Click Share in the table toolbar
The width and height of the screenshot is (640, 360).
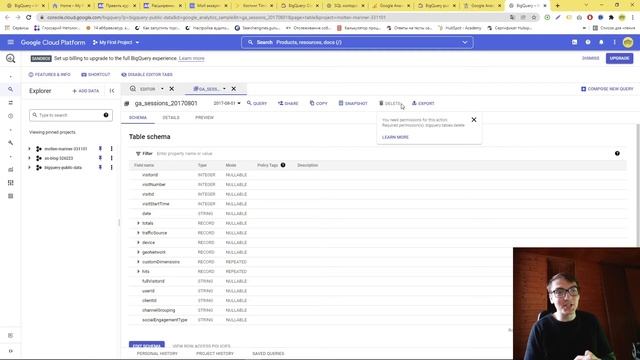click(288, 103)
